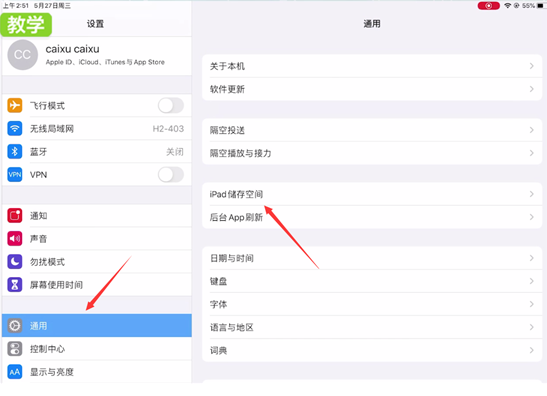
Task: Tap the pink 声音 speaker icon
Action: pyautogui.click(x=15, y=239)
